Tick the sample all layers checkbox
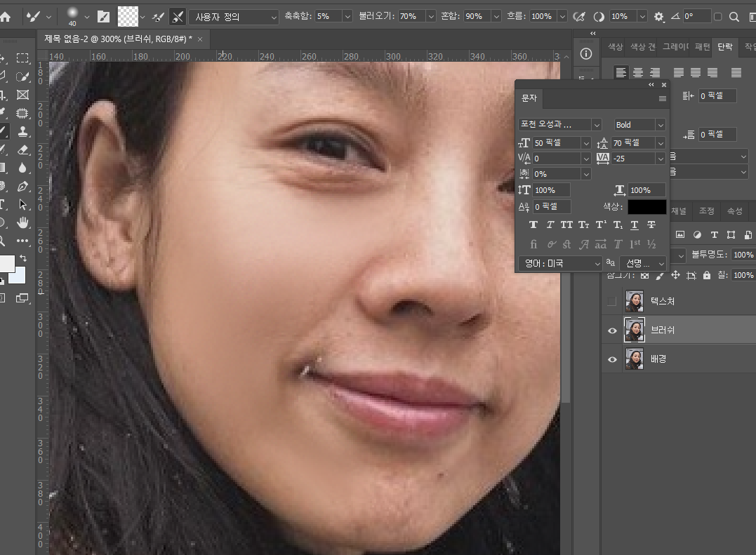Screen dimensions: 756x555 [x=717, y=17]
